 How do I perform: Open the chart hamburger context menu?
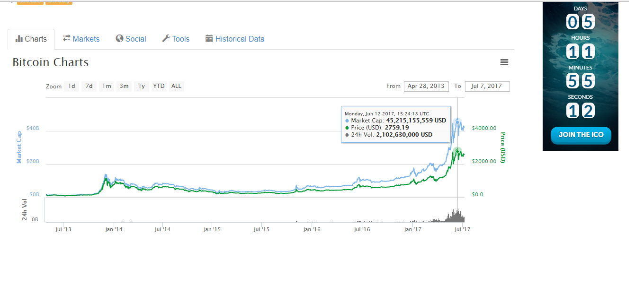pyautogui.click(x=504, y=62)
